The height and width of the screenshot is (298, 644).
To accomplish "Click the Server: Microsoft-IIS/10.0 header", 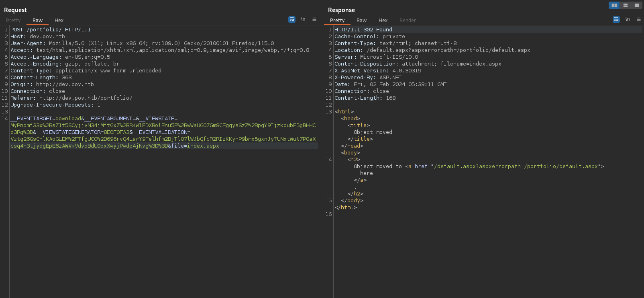I will 376,57.
